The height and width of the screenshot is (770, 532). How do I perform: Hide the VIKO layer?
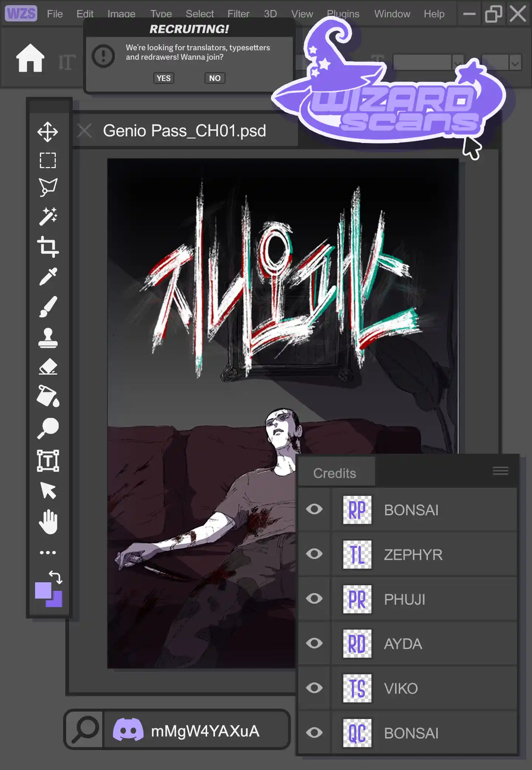point(315,688)
